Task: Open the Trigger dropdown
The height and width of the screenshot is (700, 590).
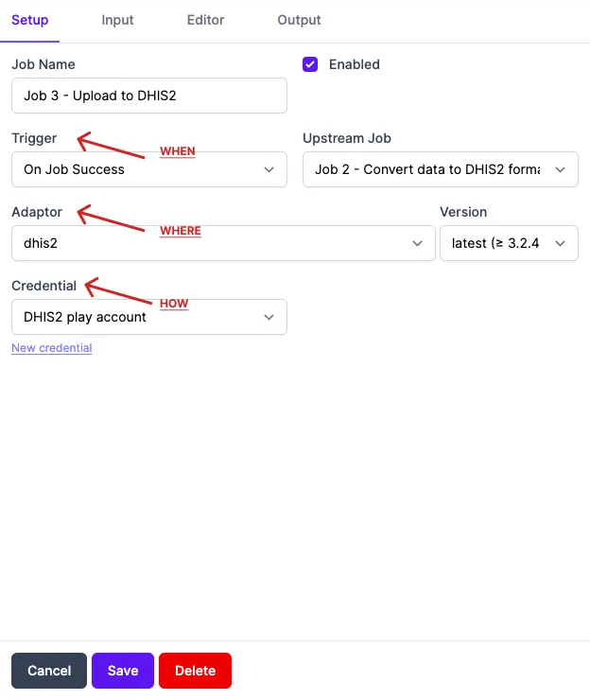Action: [149, 169]
